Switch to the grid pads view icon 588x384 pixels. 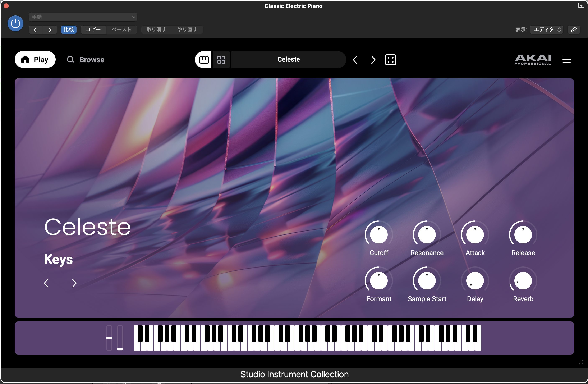[221, 60]
